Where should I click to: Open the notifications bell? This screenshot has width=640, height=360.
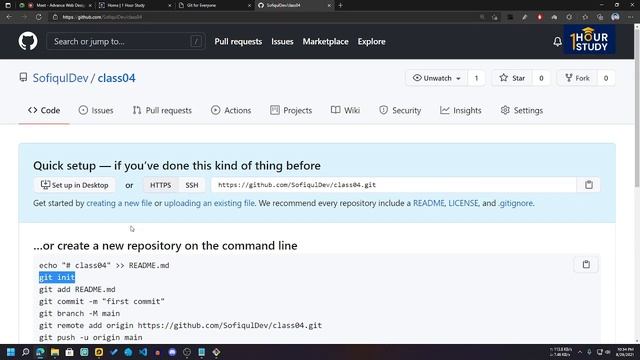pos(557,41)
